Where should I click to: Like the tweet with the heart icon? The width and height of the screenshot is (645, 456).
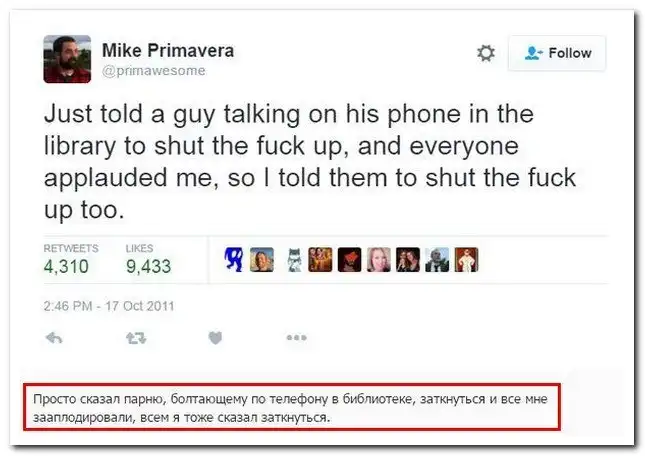(x=214, y=338)
